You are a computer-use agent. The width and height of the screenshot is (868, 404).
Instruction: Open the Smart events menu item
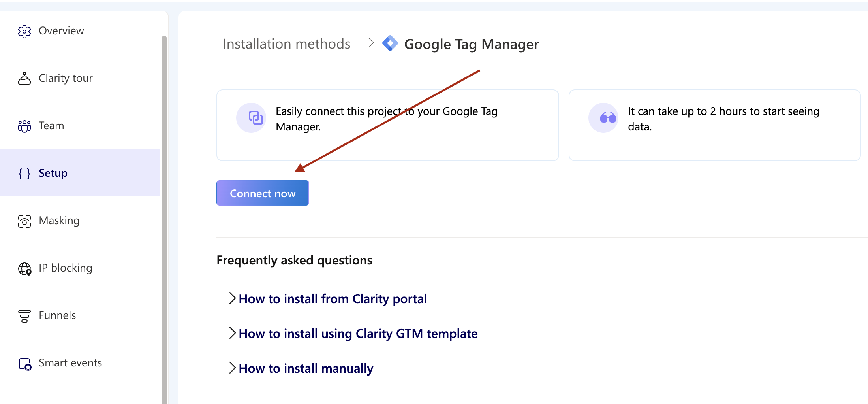click(x=70, y=363)
